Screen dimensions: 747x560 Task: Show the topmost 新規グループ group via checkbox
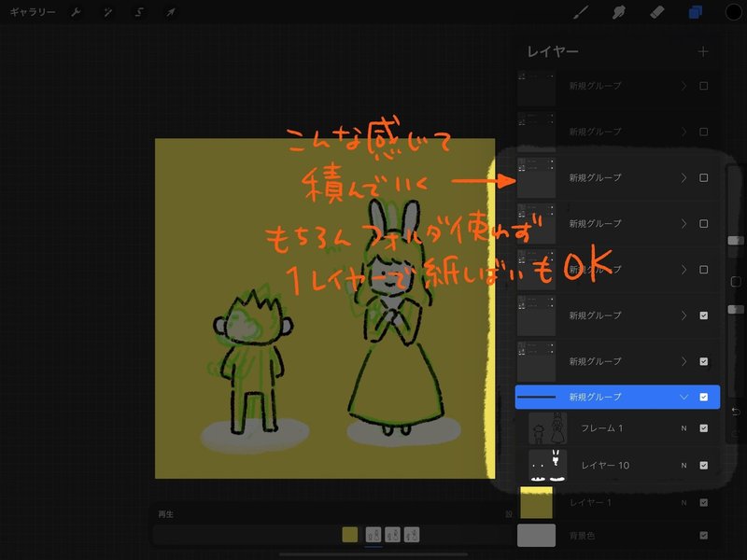pos(704,86)
